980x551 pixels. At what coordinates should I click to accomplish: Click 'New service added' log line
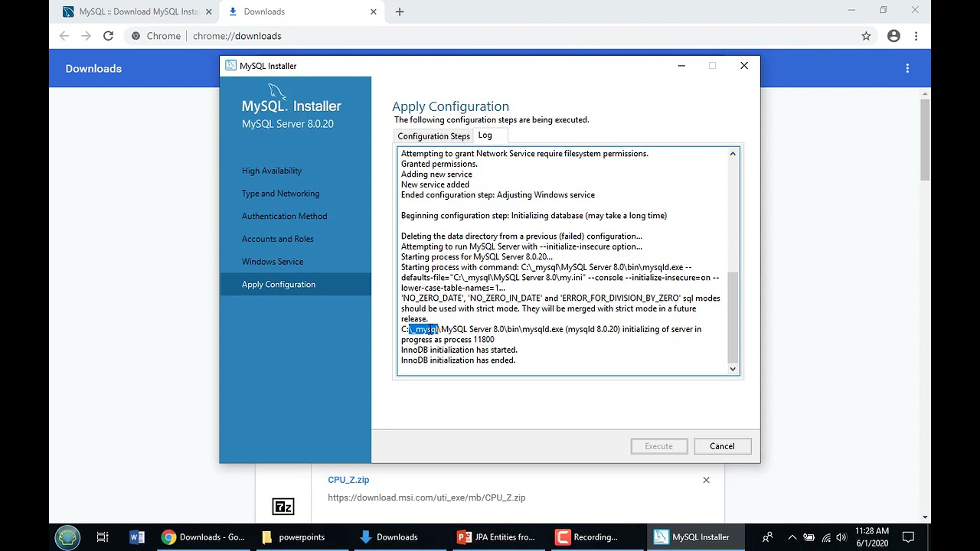tap(435, 184)
